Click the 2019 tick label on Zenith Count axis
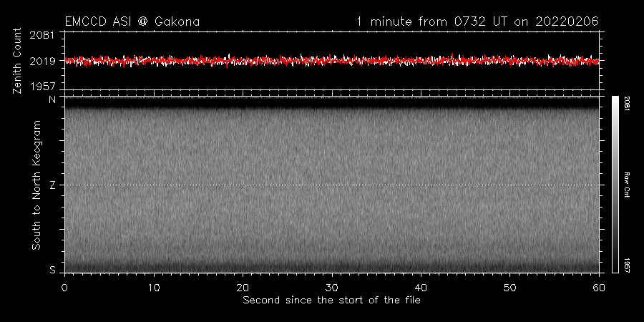The width and height of the screenshot is (644, 322). 41,62
